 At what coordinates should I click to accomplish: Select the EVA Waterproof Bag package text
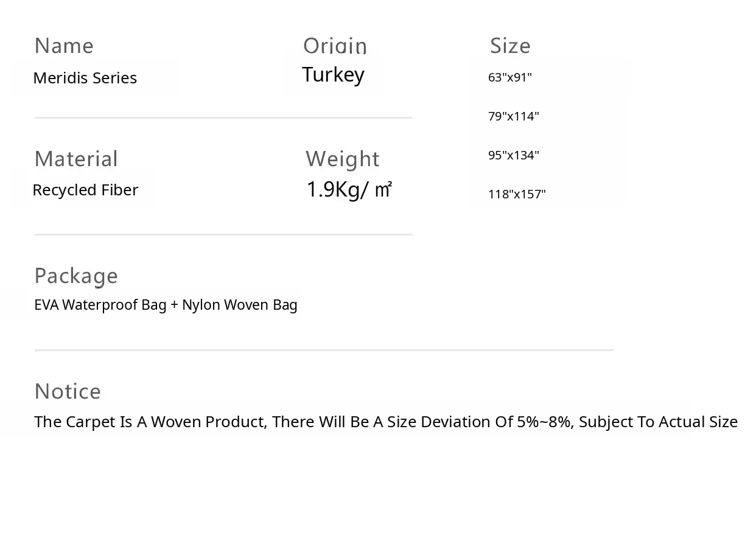point(100,305)
